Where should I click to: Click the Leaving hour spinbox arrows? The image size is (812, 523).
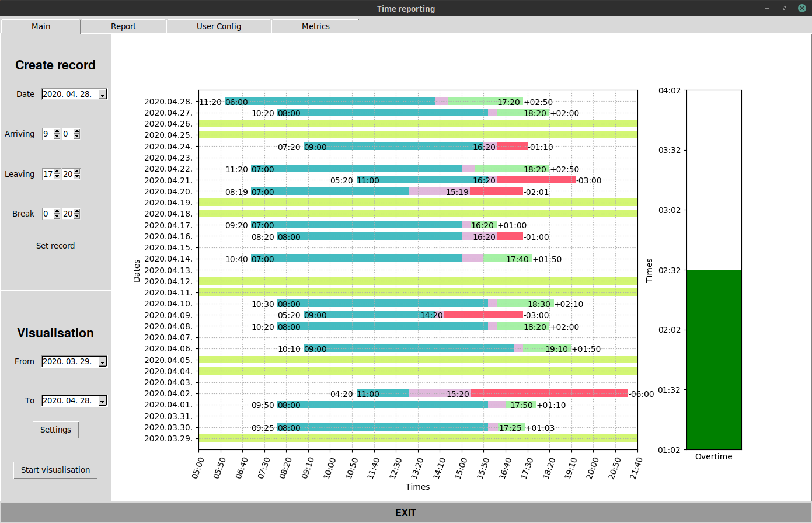coord(57,174)
